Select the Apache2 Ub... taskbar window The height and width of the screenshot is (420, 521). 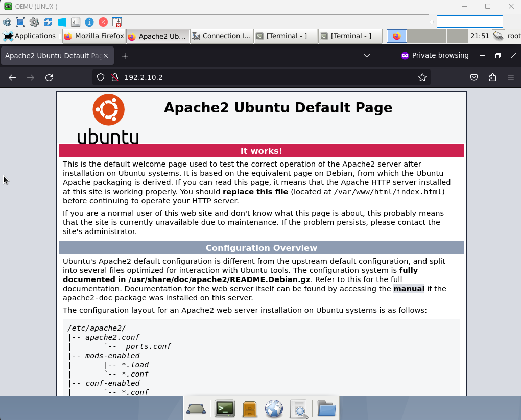click(x=158, y=36)
